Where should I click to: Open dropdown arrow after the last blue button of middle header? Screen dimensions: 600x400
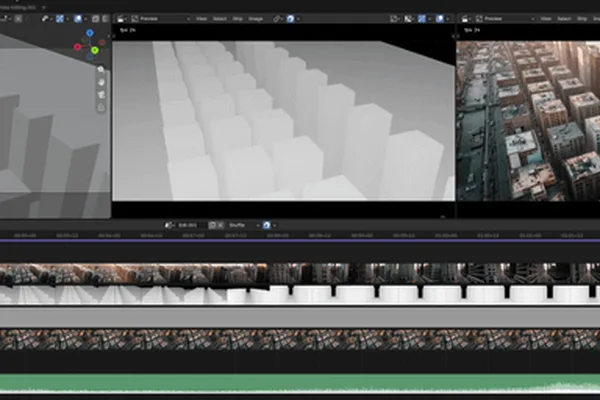(x=447, y=18)
